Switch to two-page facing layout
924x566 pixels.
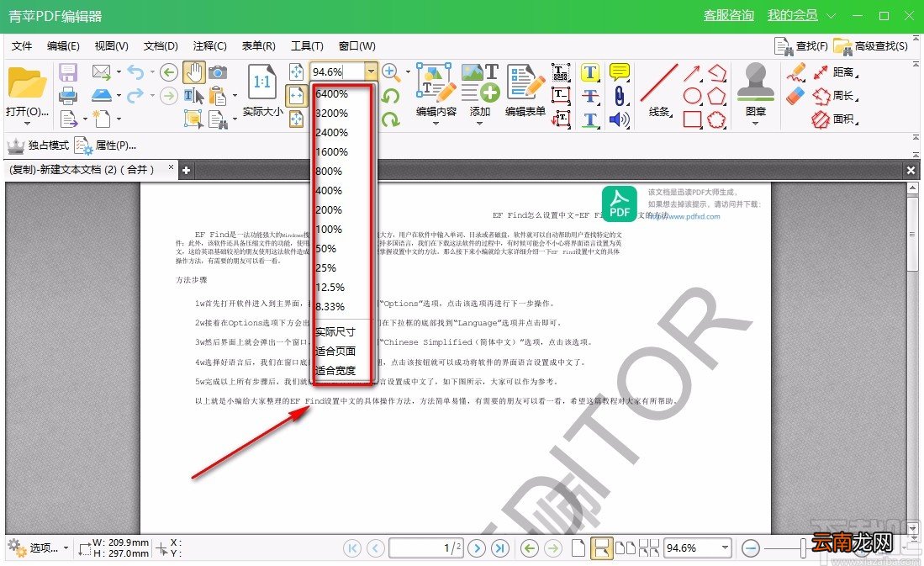tap(626, 547)
